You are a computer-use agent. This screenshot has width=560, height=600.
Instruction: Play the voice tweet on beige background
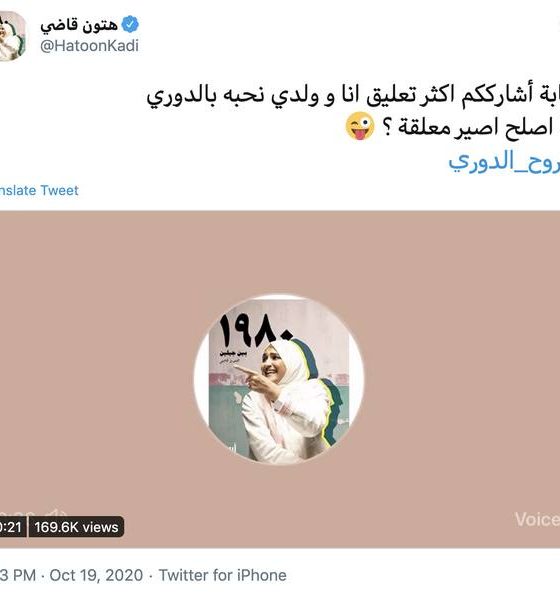280,379
